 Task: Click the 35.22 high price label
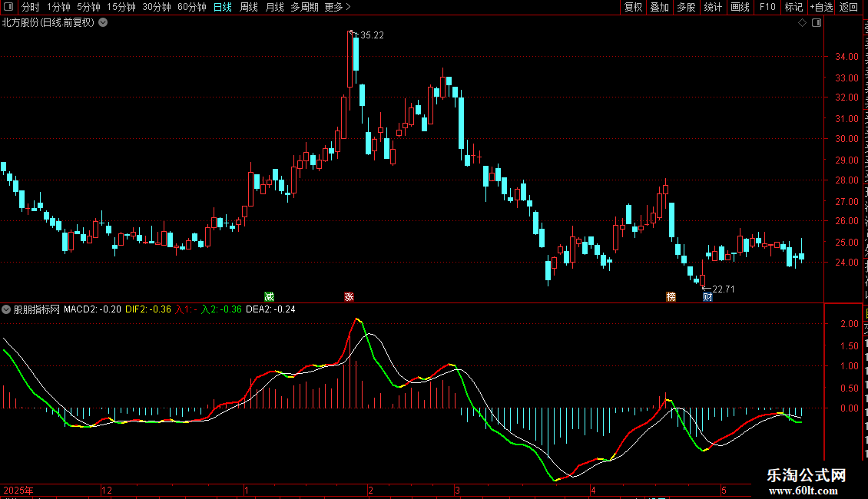coord(372,35)
